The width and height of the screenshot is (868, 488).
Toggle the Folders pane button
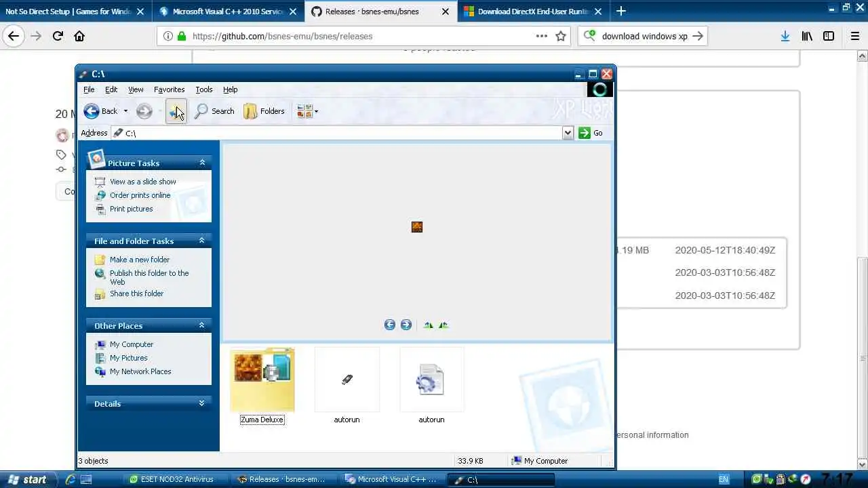point(264,111)
